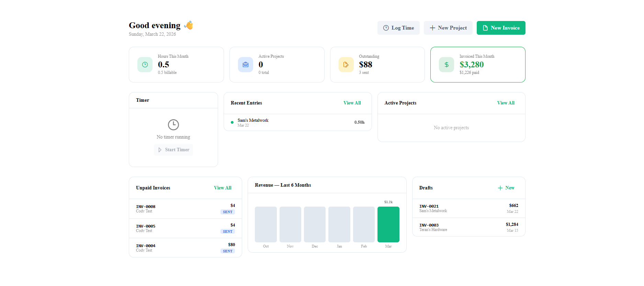
Task: Click the $662 amount on INV-0021
Action: pyautogui.click(x=513, y=206)
